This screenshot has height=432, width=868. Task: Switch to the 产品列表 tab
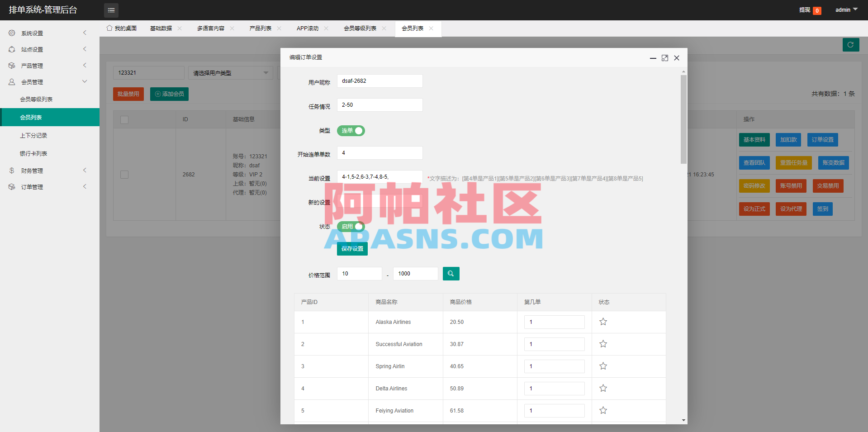pyautogui.click(x=261, y=28)
